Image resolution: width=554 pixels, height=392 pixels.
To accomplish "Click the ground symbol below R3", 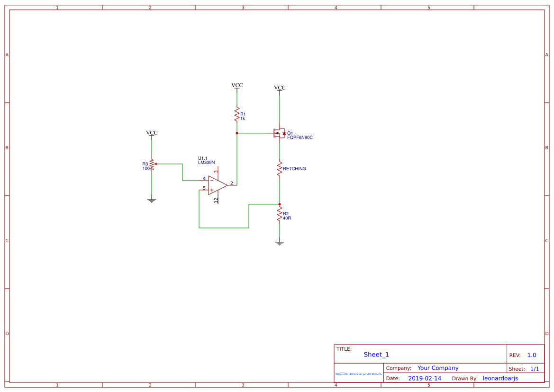I will (x=152, y=200).
